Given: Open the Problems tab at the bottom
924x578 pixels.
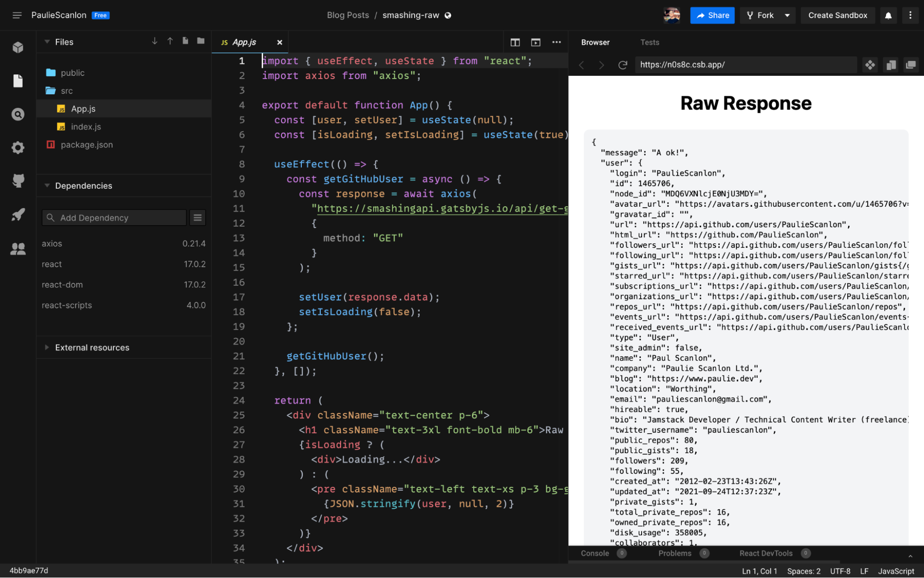Looking at the screenshot, I should [x=674, y=553].
